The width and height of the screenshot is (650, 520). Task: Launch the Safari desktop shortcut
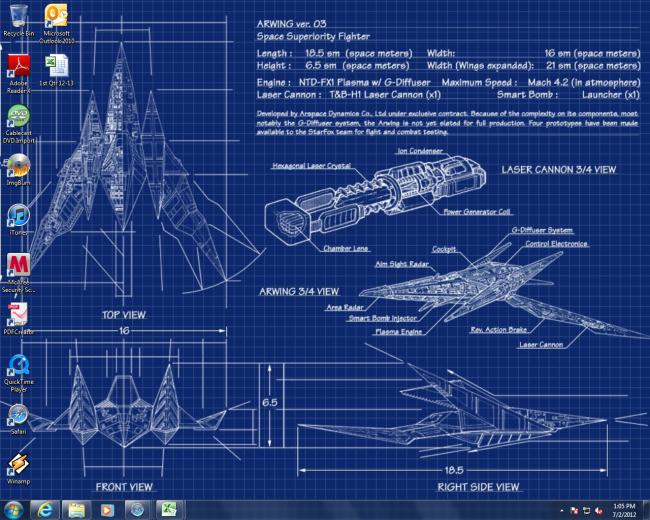[x=19, y=420]
